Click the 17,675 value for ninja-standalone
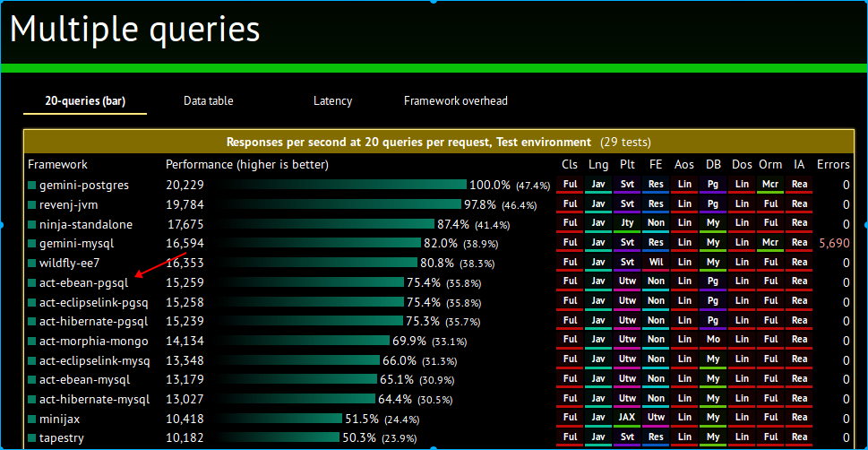 point(185,224)
